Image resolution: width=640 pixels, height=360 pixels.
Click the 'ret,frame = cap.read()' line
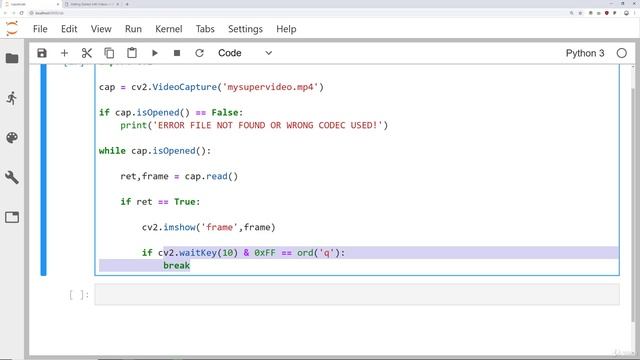click(x=179, y=176)
